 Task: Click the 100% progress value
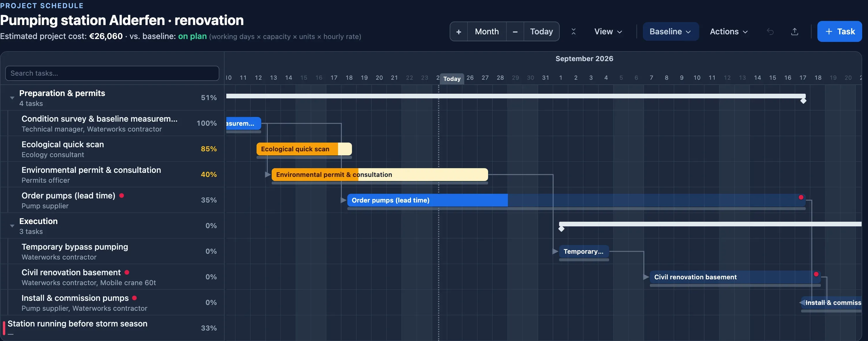coord(207,123)
